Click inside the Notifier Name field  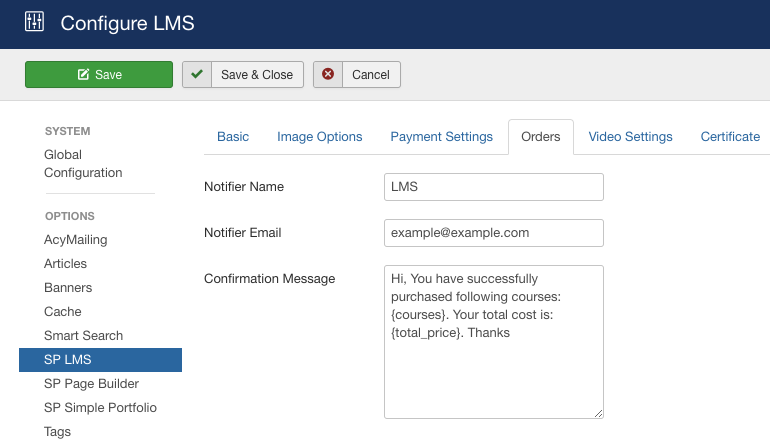point(493,187)
